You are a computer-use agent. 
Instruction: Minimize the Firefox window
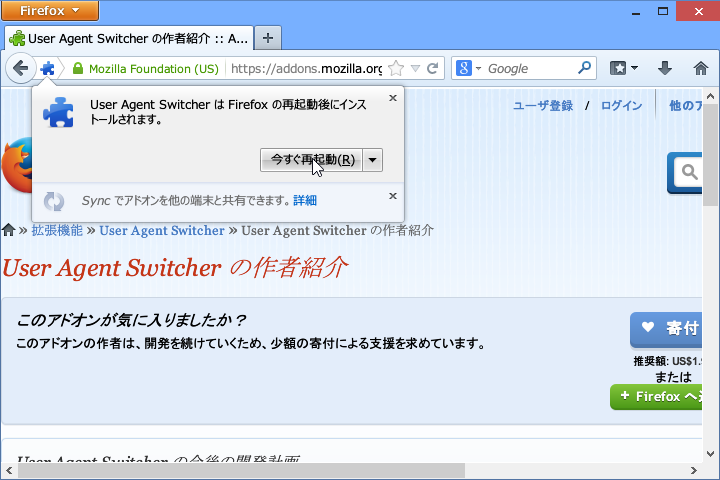(636, 12)
